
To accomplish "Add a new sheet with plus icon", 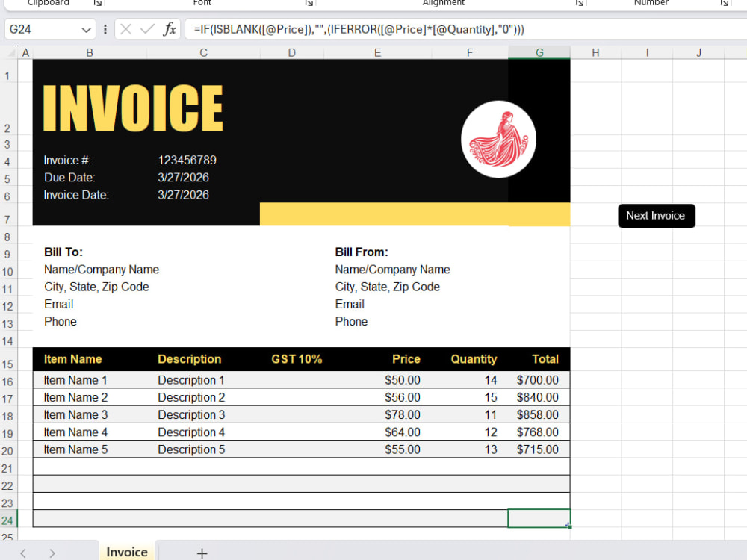I will coord(202,553).
